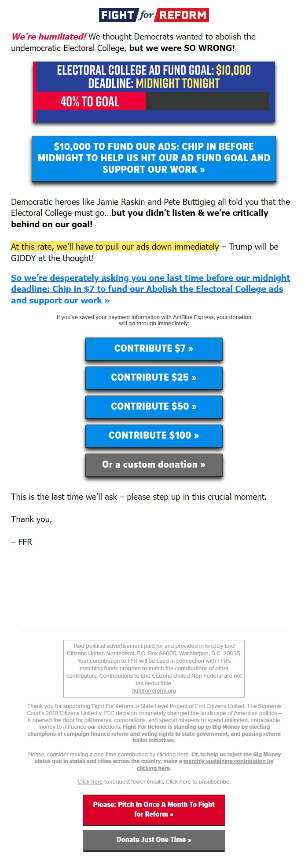Screen dimensions: 308x868
Task: Click the Chip in $7 midnight deadline link
Action: pyautogui.click(x=150, y=289)
